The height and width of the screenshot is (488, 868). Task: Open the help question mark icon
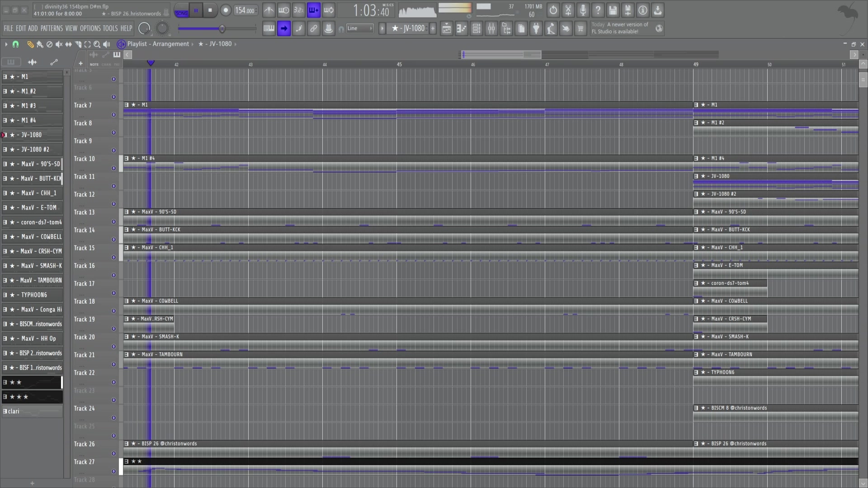point(598,10)
